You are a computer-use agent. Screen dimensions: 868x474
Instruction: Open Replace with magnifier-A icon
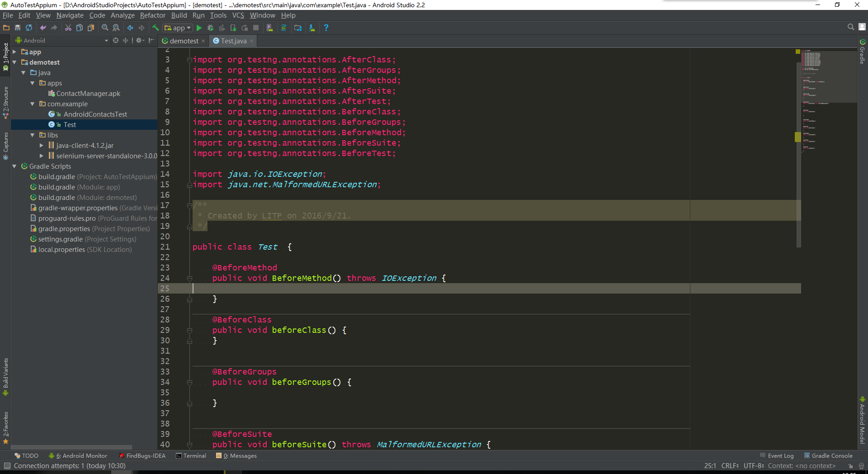[x=116, y=28]
